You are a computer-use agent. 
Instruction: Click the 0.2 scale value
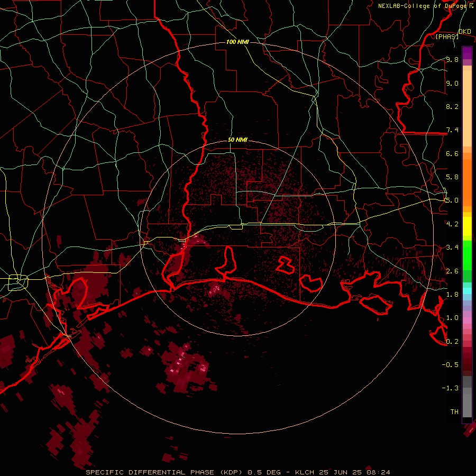pyautogui.click(x=452, y=342)
